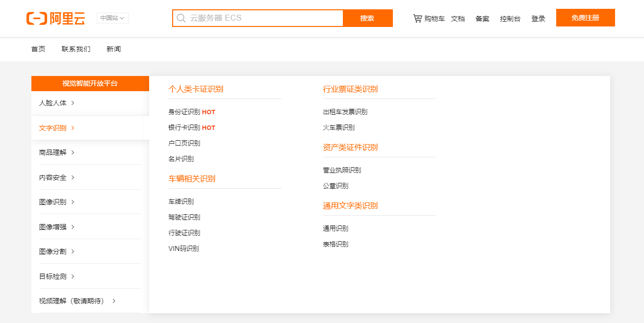Open 身份证识别 HOT link
Image resolution: width=644 pixels, height=323 pixels.
pos(192,112)
